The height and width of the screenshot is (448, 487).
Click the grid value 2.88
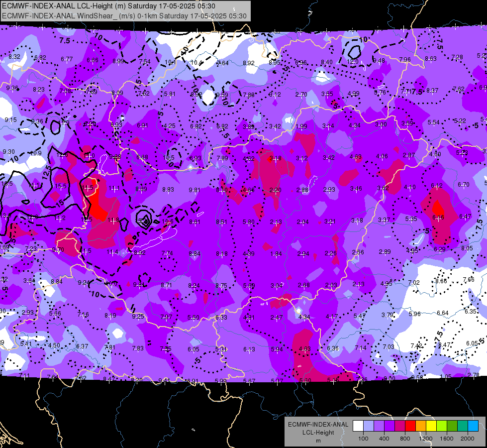tap(302, 190)
